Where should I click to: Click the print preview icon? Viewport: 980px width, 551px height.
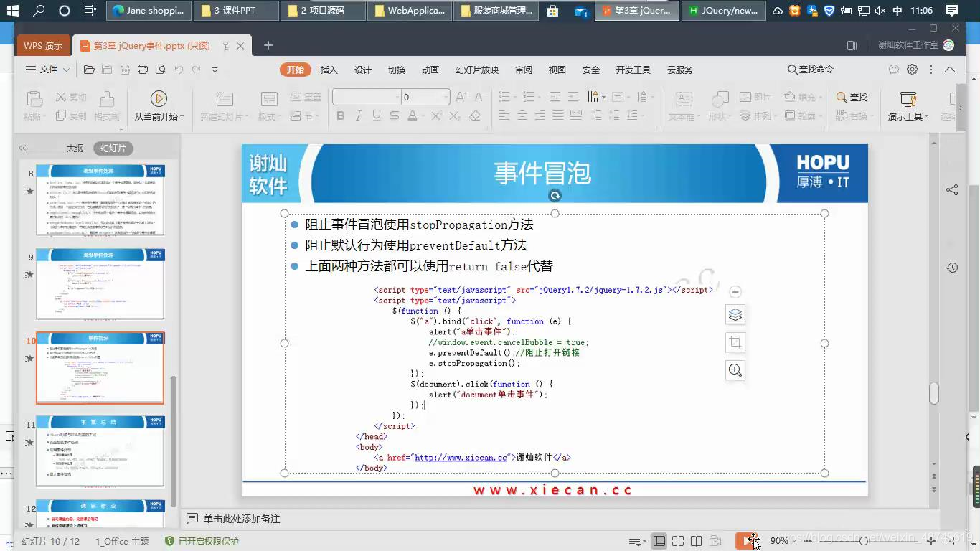(161, 70)
